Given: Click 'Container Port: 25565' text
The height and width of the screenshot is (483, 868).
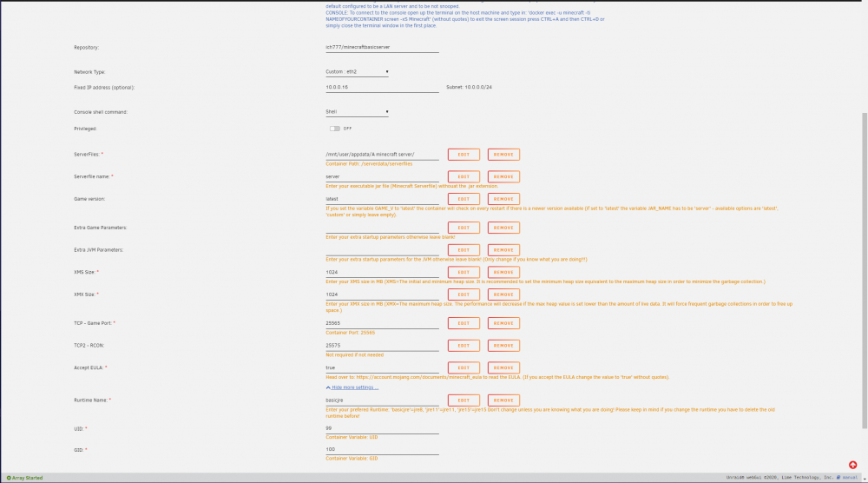Looking at the screenshot, I should pyautogui.click(x=350, y=333).
